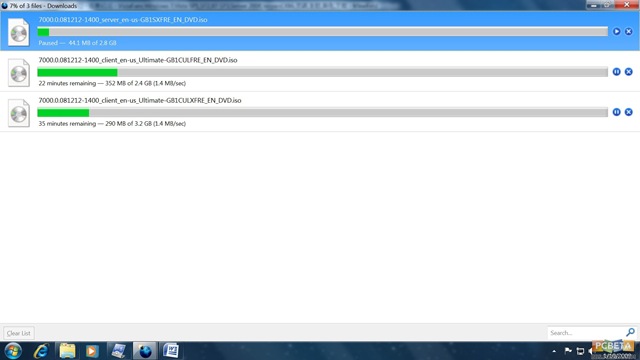The width and height of the screenshot is (640, 360).
Task: Open the Windows Start orb
Action: coord(13,351)
